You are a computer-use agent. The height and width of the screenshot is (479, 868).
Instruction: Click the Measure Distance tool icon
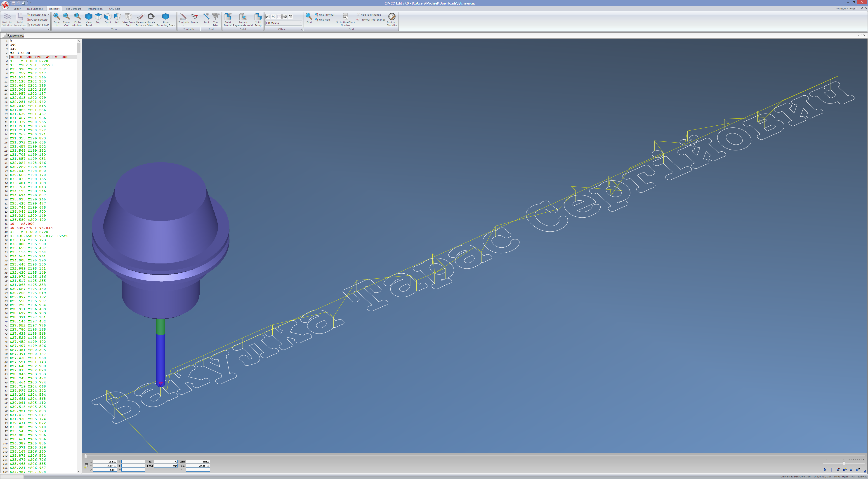point(141,17)
